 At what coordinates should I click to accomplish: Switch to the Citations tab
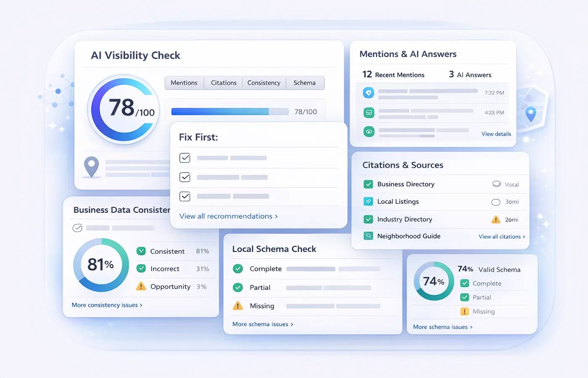223,83
